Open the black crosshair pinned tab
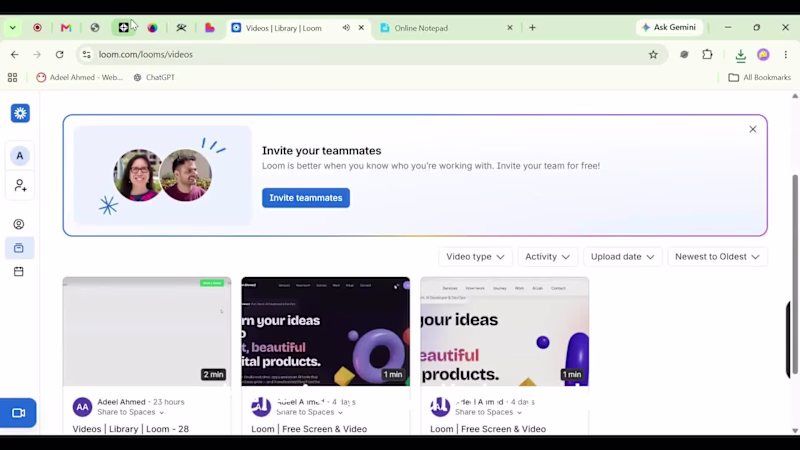Image resolution: width=800 pixels, height=450 pixels. tap(123, 28)
